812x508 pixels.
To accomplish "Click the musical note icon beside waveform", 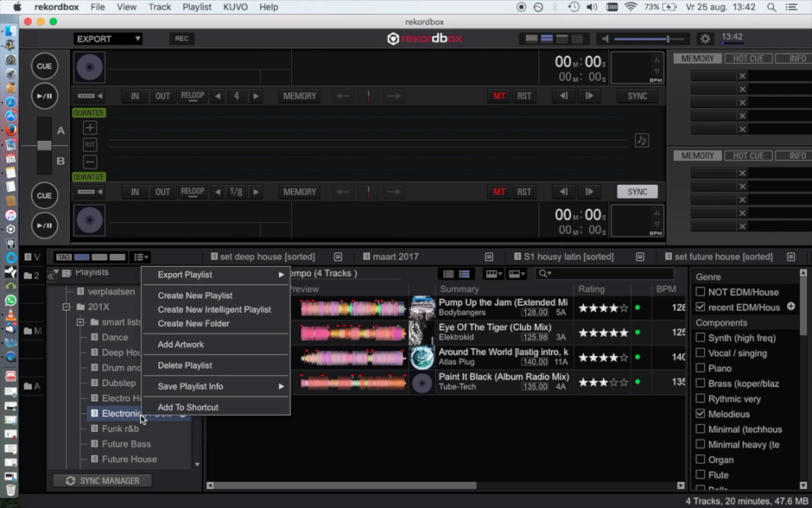I will 642,140.
